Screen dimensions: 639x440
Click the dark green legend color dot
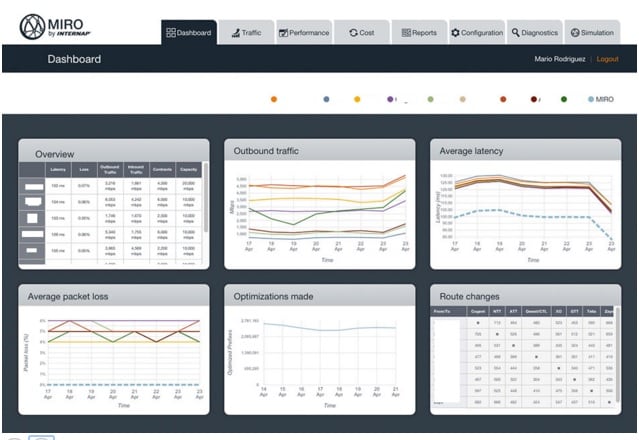pos(564,100)
